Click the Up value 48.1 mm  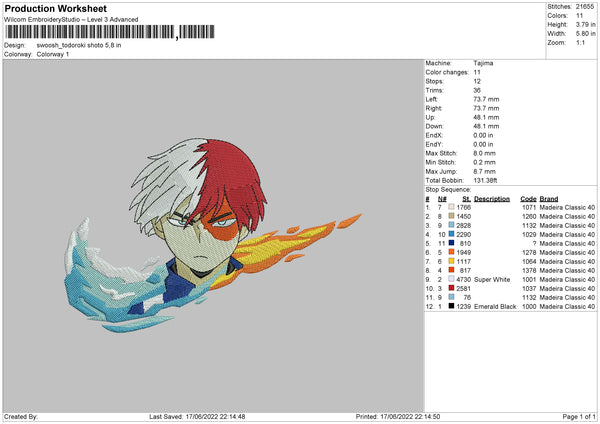tap(486, 117)
